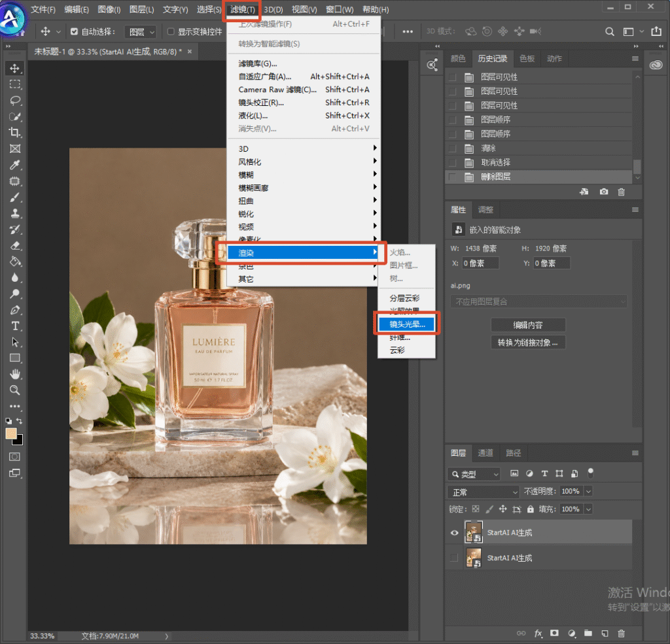
Task: Add layer style fx icon
Action: [x=538, y=634]
